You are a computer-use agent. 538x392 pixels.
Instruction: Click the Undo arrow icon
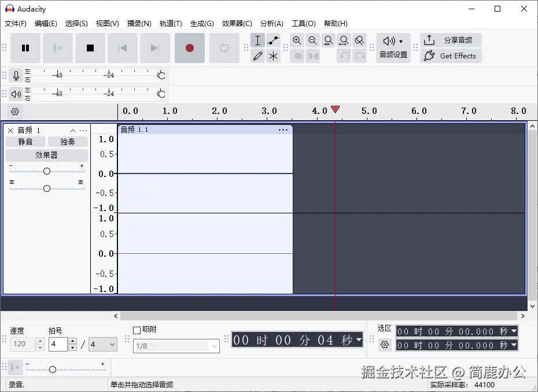coord(344,56)
